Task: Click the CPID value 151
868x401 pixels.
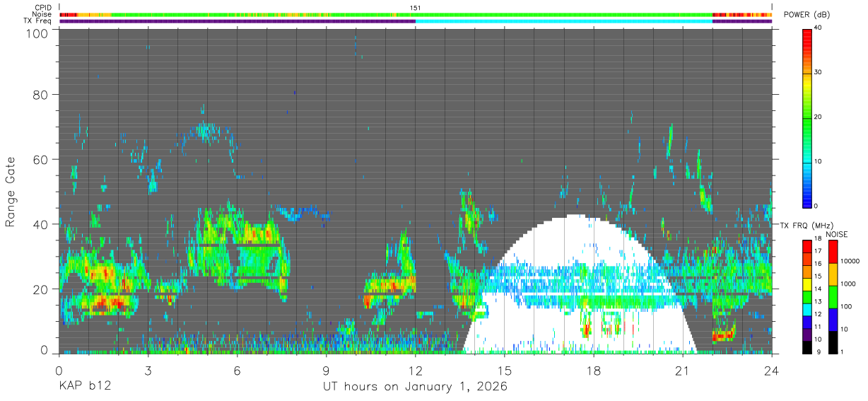Action: pos(416,8)
